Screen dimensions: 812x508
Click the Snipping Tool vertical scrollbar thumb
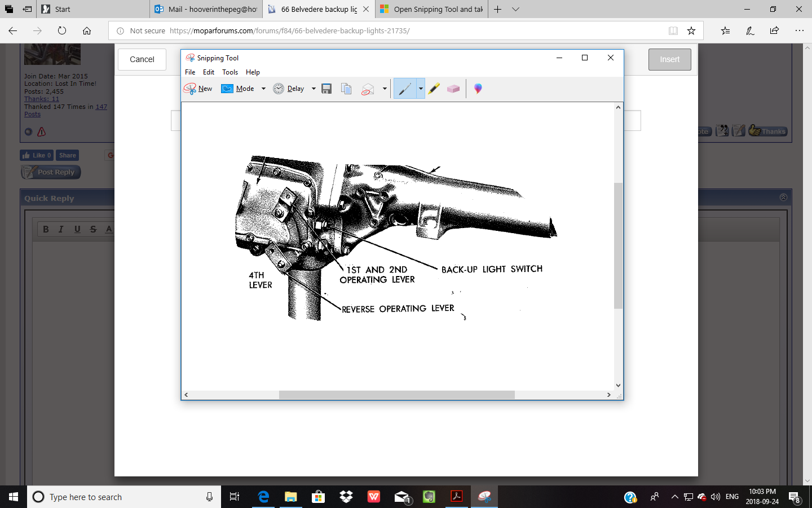coord(618,246)
